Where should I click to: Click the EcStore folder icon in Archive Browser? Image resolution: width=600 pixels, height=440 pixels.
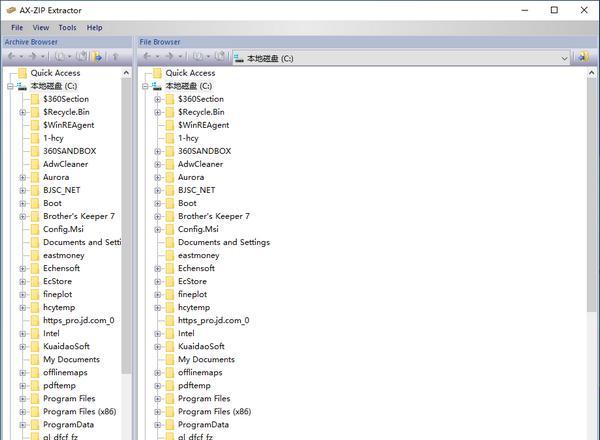35,281
